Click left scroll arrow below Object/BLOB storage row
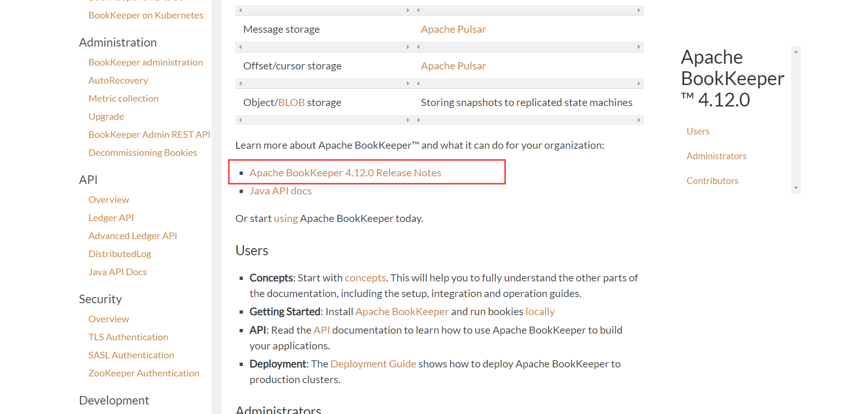868x414 pixels. pos(241,120)
